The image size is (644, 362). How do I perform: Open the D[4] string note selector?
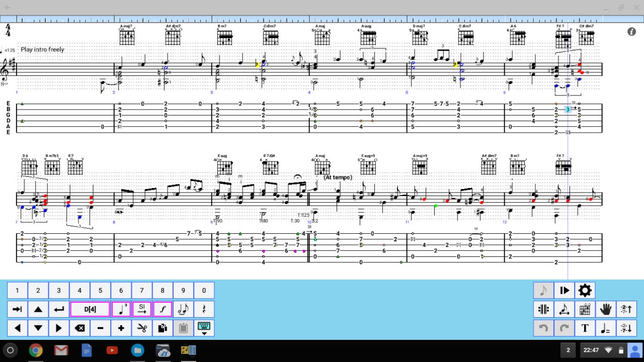tap(90, 309)
